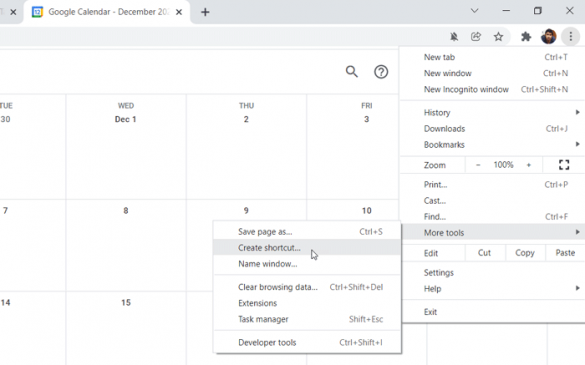Open Developer tools from submenu

[x=307, y=342]
